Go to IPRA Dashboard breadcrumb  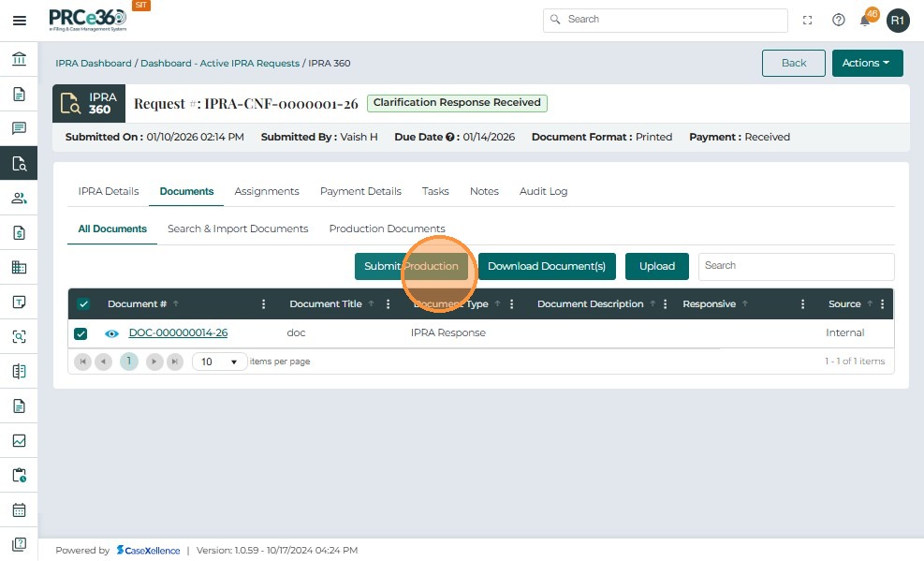pos(93,63)
